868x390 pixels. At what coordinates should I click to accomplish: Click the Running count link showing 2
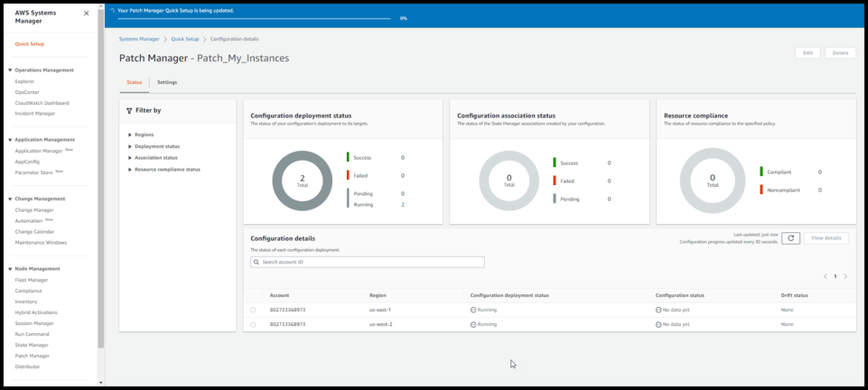[x=403, y=205]
